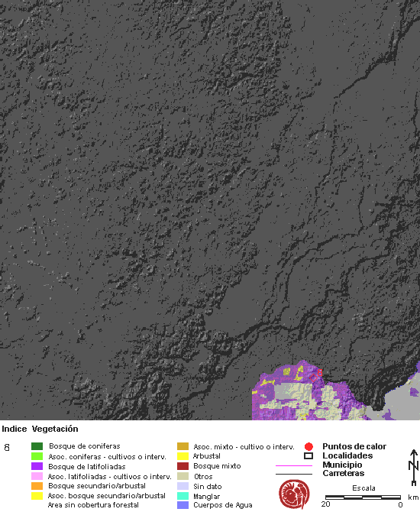The height and width of the screenshot is (512, 420).
Task: Select the Bosque de coniferas green swatch
Action: click(x=37, y=446)
